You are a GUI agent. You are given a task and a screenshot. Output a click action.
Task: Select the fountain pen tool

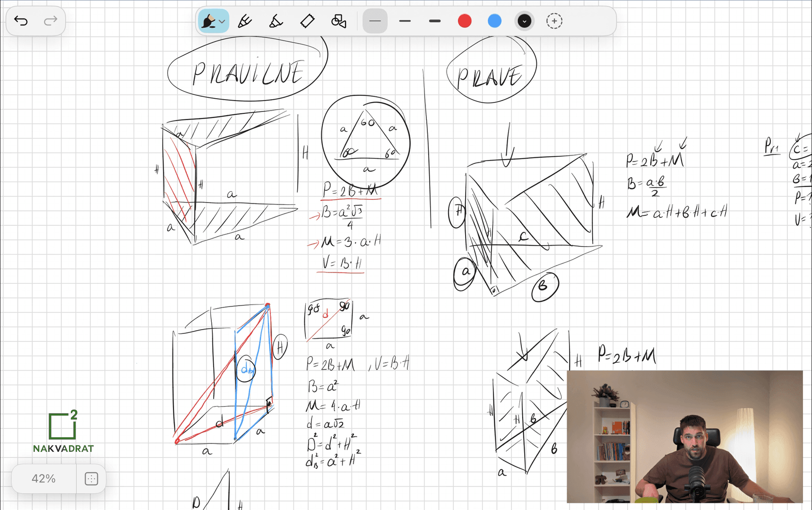[208, 21]
